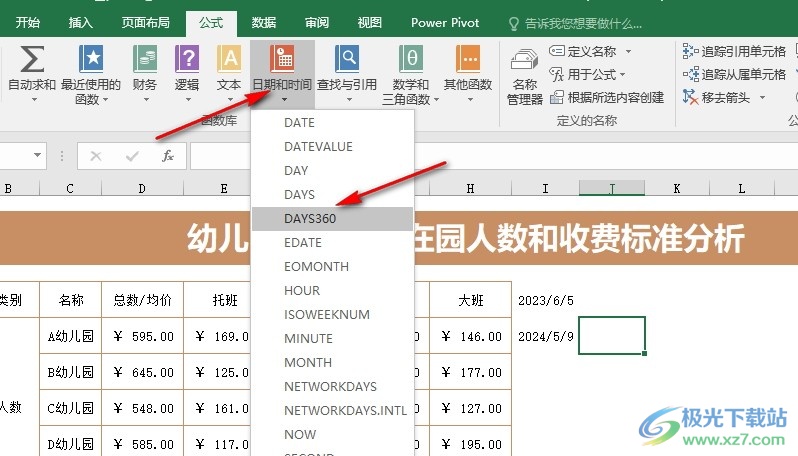Expand the AutoSum dropdown arrow
798x456 pixels.
pyautogui.click(x=34, y=99)
